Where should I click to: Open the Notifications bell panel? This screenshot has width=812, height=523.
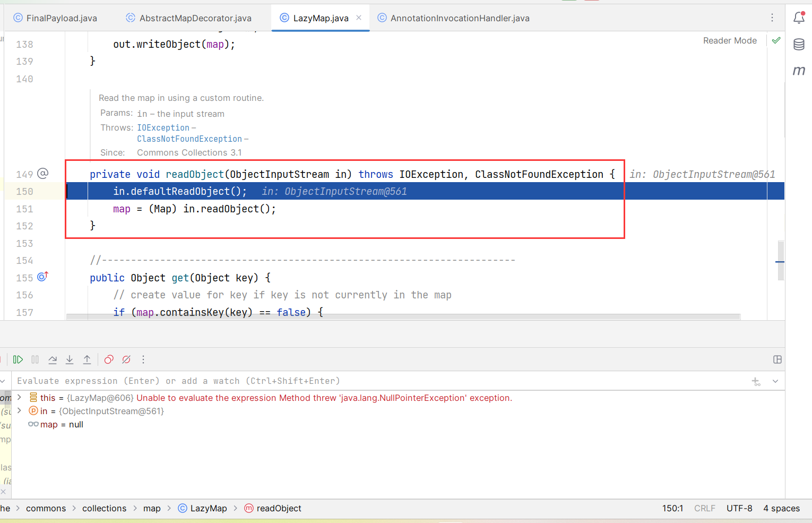point(799,18)
